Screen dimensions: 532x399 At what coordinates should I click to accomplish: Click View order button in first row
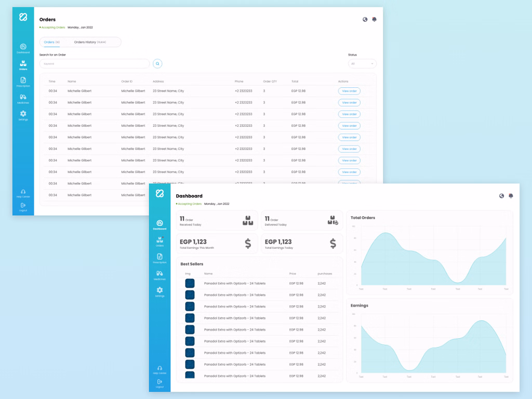coord(349,91)
